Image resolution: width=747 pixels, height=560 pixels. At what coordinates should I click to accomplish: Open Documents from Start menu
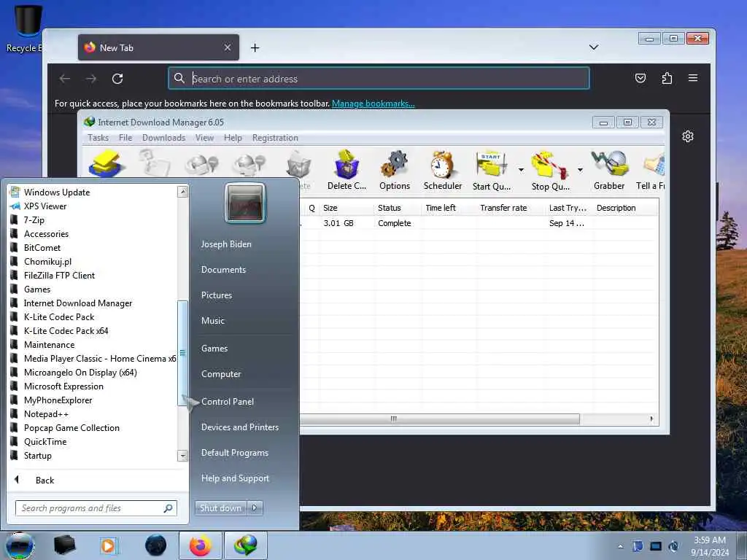point(223,270)
